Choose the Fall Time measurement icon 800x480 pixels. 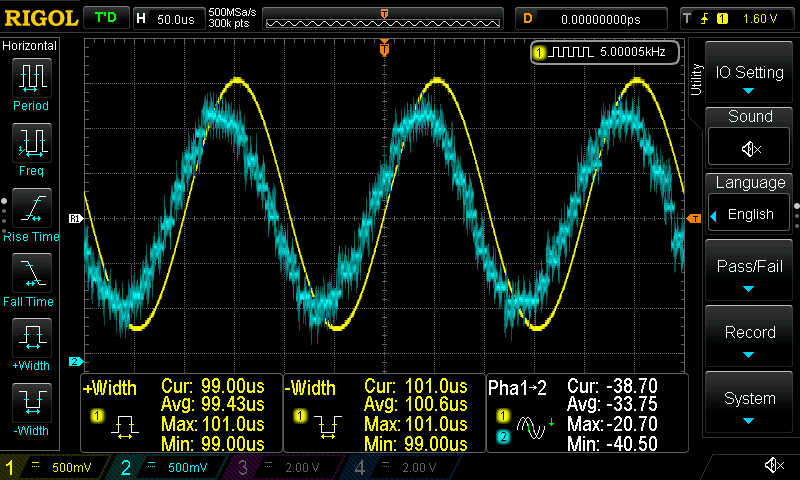coord(31,273)
